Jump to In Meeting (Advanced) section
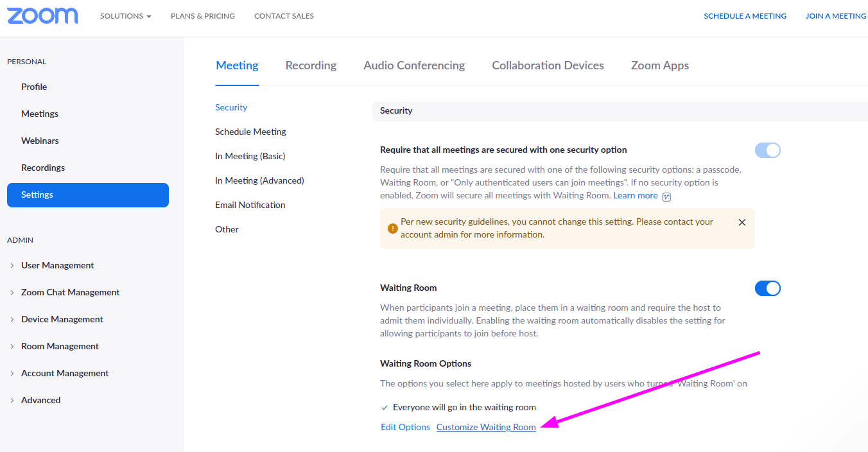 259,180
